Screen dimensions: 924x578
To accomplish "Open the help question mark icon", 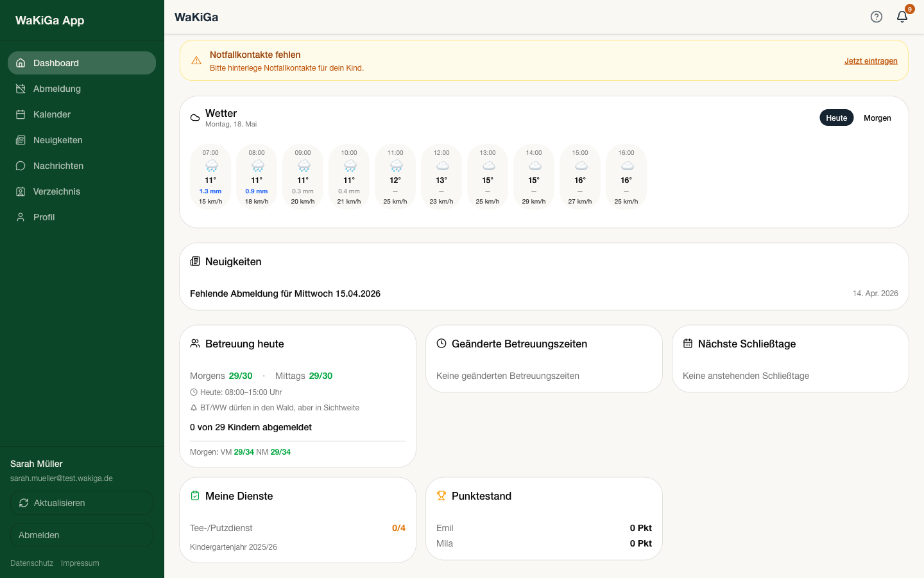I will pos(877,17).
